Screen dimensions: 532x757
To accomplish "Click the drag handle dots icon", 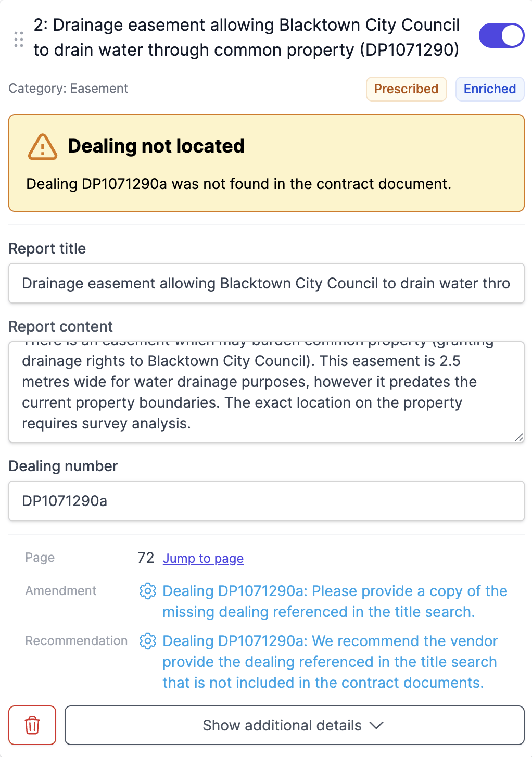I will pos(19,39).
